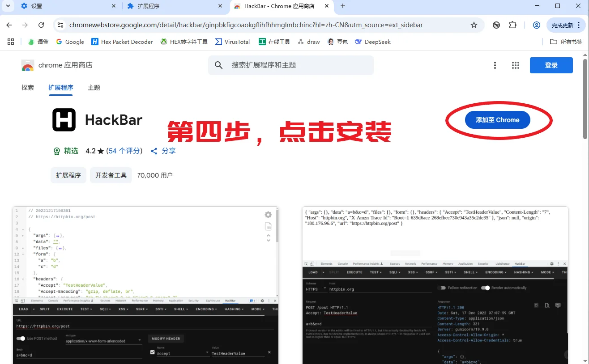
Task: Select the SHELL tool in HackBar
Action: tap(180, 309)
